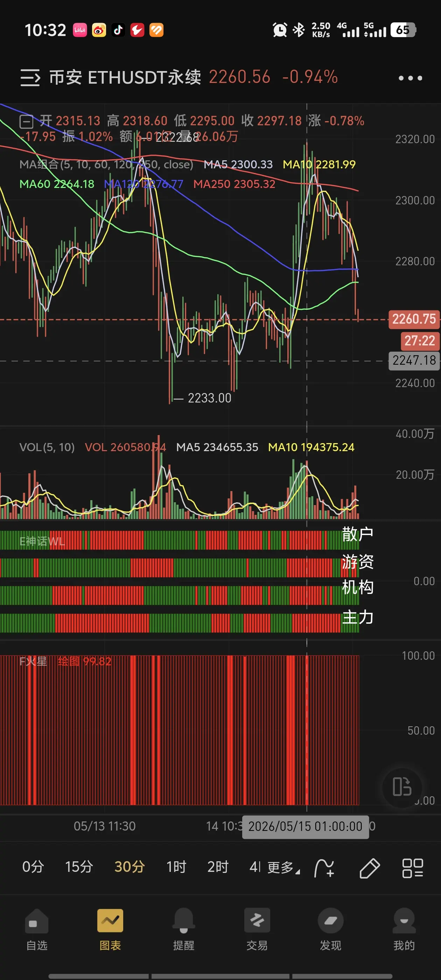Image resolution: width=441 pixels, height=980 pixels.
Task: Open the 我的 profile tab
Action: point(404,929)
